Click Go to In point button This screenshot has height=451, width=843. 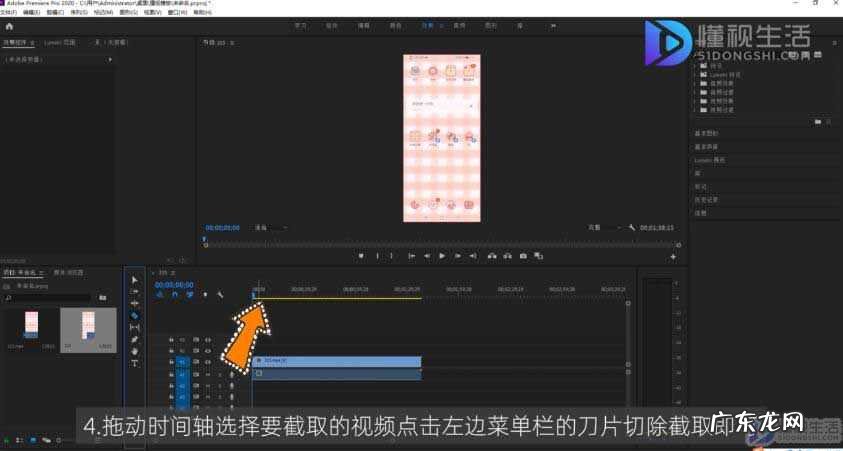411,256
